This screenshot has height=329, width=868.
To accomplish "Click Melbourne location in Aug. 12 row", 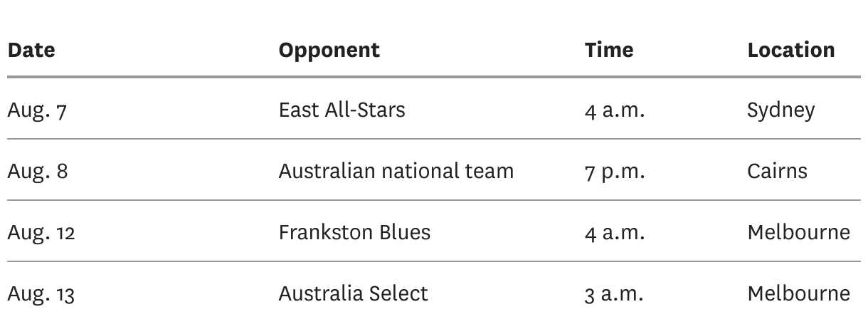I will pyautogui.click(x=798, y=233).
